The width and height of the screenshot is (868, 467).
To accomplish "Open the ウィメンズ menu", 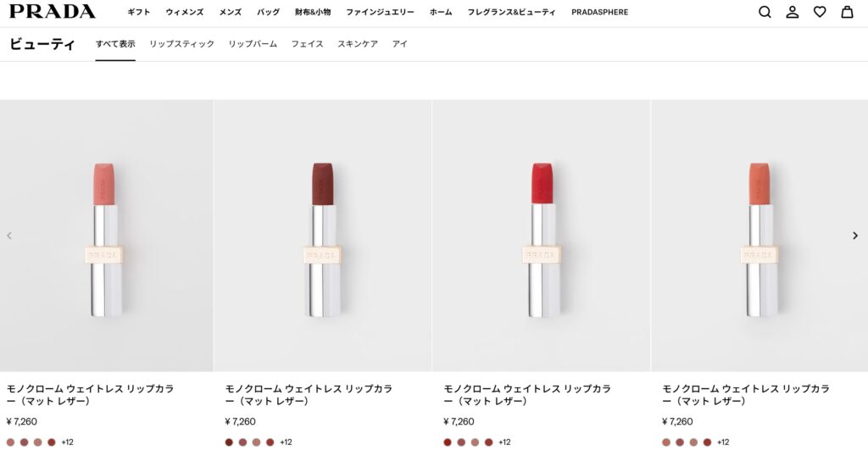I will 185,13.
